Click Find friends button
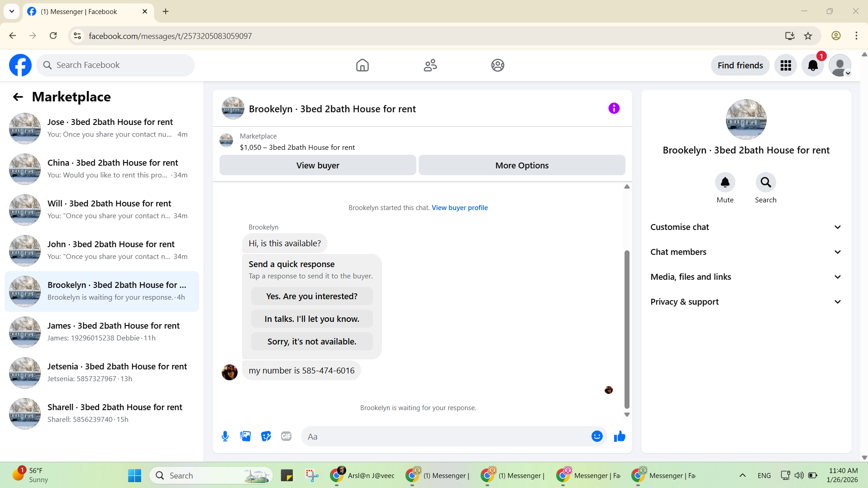The image size is (868, 488). tap(740, 65)
